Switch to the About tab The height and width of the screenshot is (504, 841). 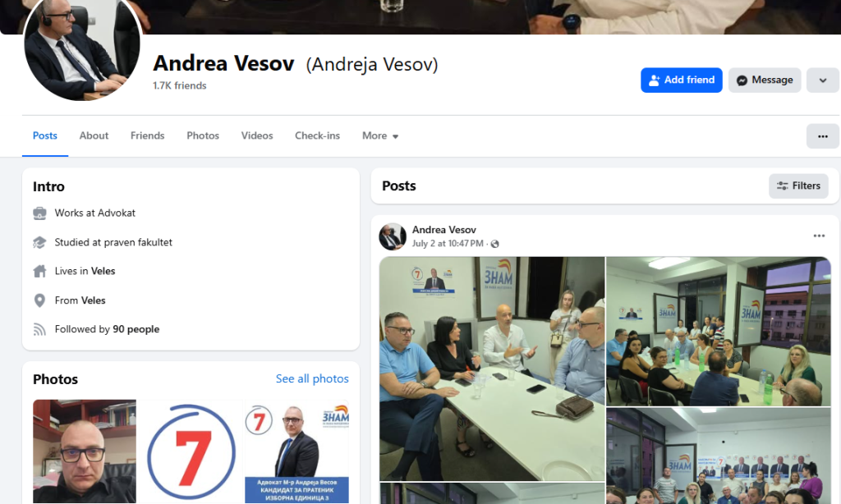(94, 135)
